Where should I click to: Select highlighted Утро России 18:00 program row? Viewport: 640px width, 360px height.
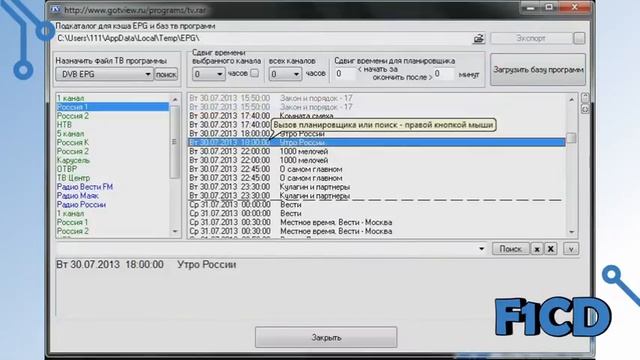point(377,142)
